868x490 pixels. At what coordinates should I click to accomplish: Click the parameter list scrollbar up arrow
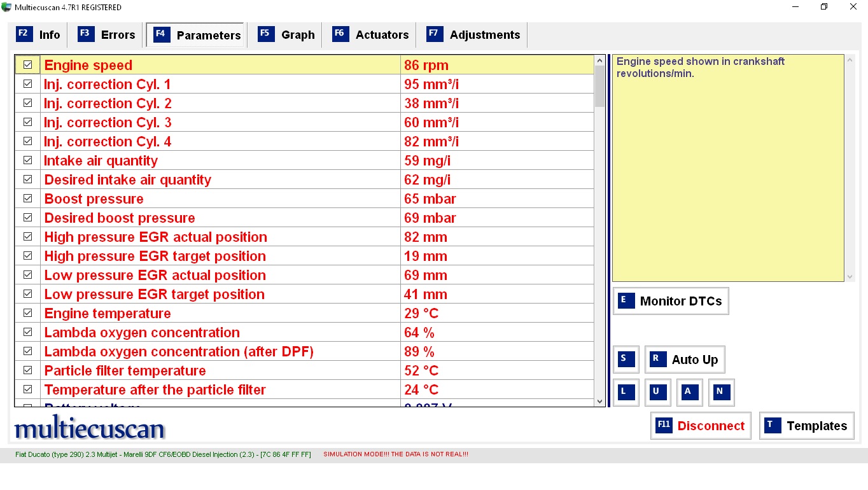(x=599, y=61)
